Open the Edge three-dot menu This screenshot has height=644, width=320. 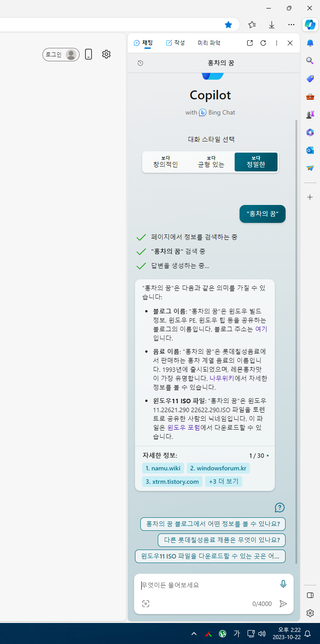pos(291,25)
